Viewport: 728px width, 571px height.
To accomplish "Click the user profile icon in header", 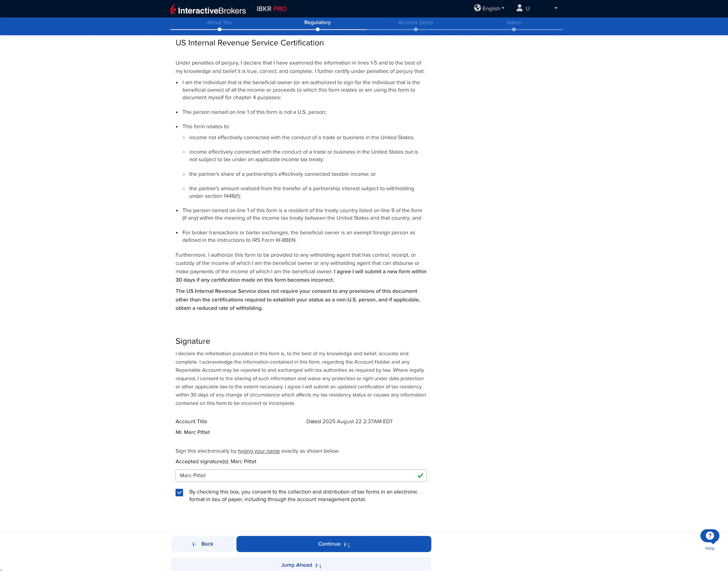I will tap(520, 8).
